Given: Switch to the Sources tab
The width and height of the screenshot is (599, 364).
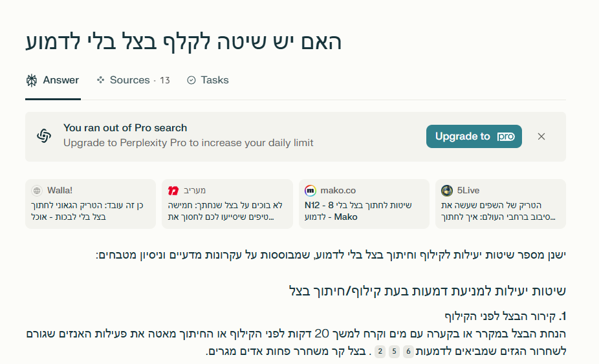Looking at the screenshot, I should coord(133,80).
